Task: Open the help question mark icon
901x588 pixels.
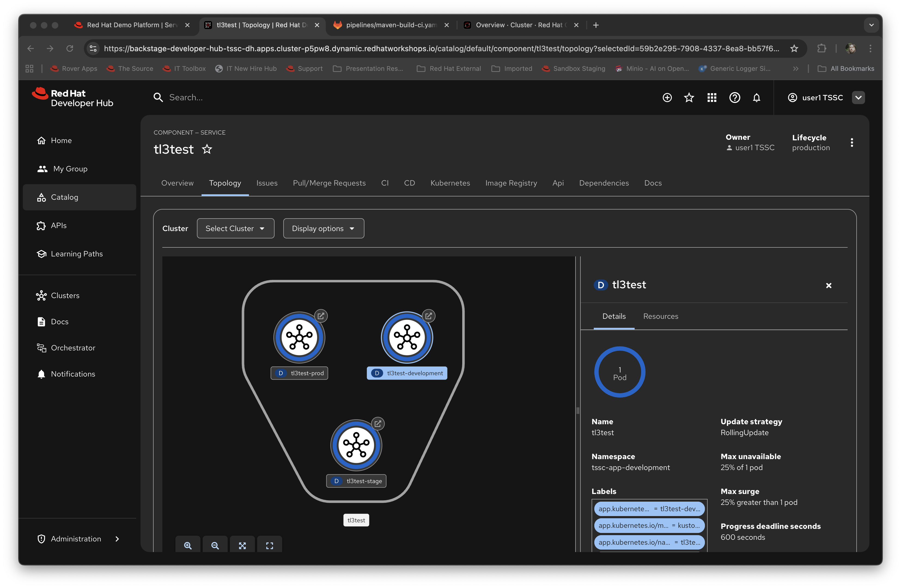Action: [x=734, y=97]
